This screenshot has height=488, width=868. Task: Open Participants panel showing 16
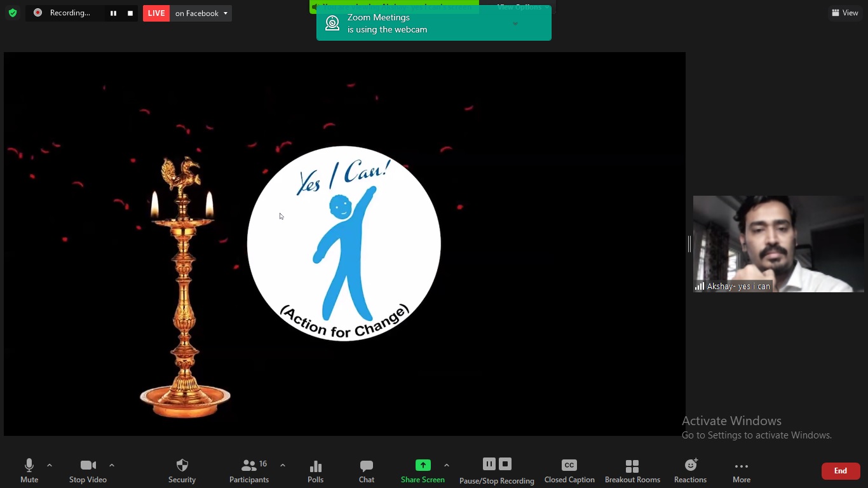point(249,471)
